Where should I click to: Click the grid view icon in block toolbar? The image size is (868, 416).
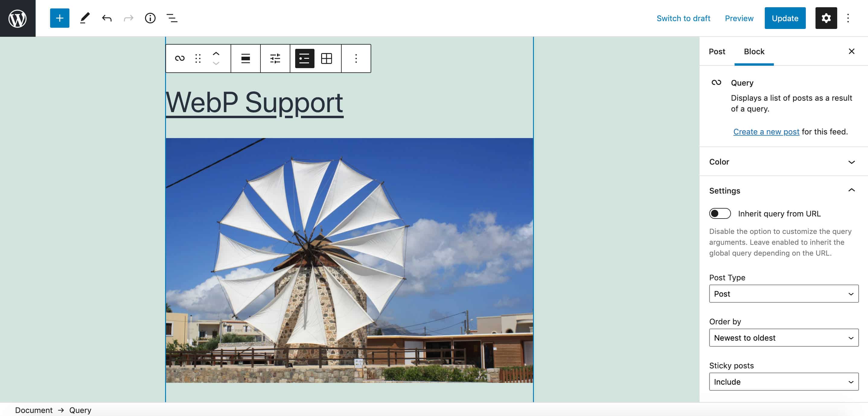pyautogui.click(x=326, y=58)
